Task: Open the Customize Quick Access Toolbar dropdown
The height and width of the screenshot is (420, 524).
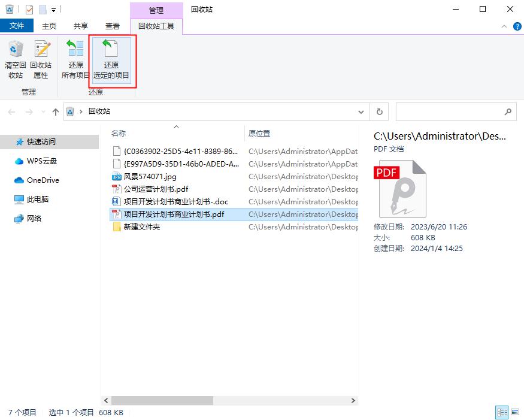Action: point(53,10)
